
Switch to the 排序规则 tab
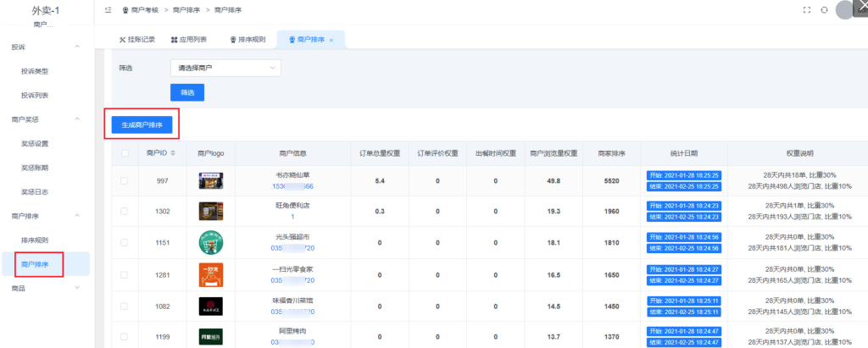click(248, 40)
